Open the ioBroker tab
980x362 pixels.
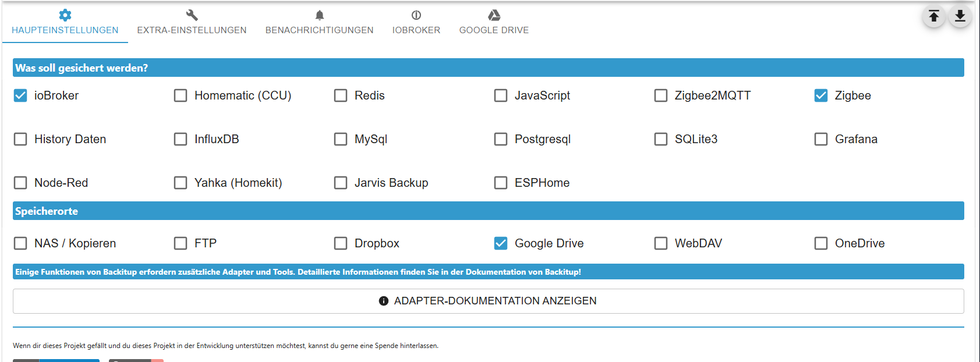[x=416, y=23]
